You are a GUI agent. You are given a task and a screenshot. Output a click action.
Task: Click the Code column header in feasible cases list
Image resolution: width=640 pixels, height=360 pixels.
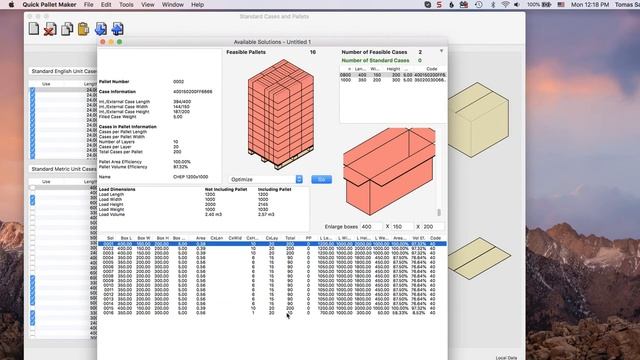click(432, 69)
